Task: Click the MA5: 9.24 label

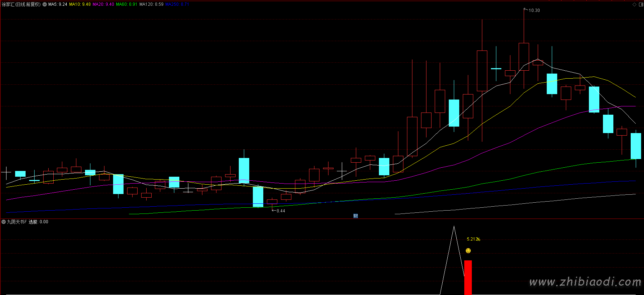Action: tap(58, 4)
